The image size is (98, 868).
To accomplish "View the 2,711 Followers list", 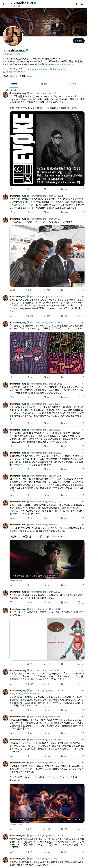I will 27,76.
